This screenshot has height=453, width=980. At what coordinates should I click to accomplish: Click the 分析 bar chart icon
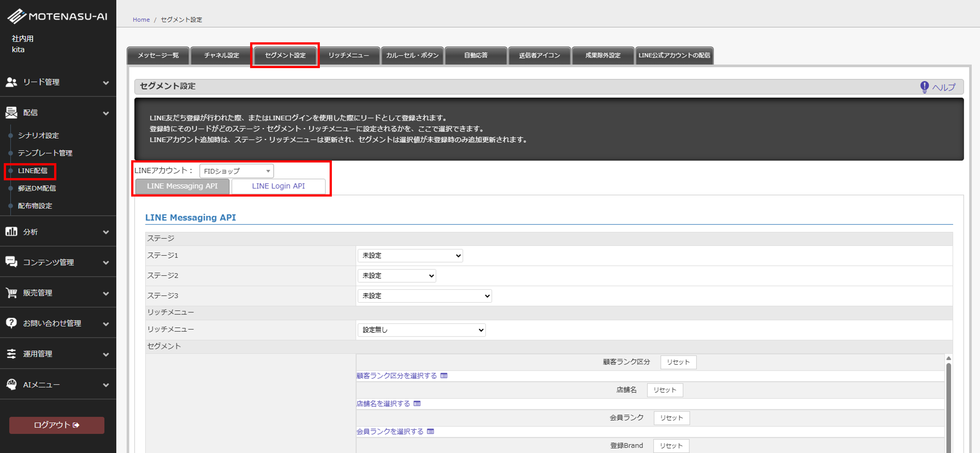[11, 231]
